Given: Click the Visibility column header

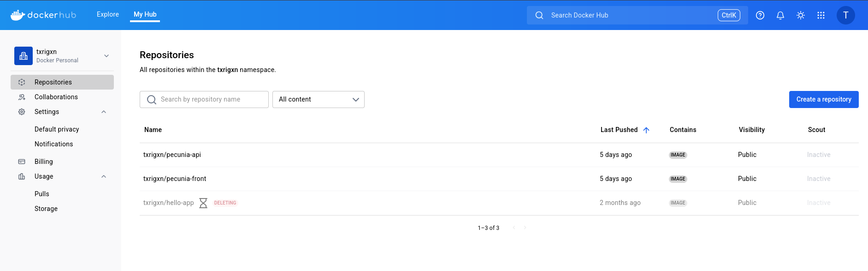Looking at the screenshot, I should coord(752,130).
